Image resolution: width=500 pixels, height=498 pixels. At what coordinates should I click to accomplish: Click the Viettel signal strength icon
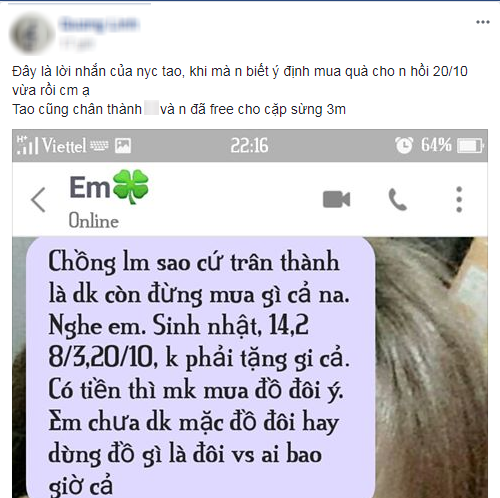click(x=28, y=145)
